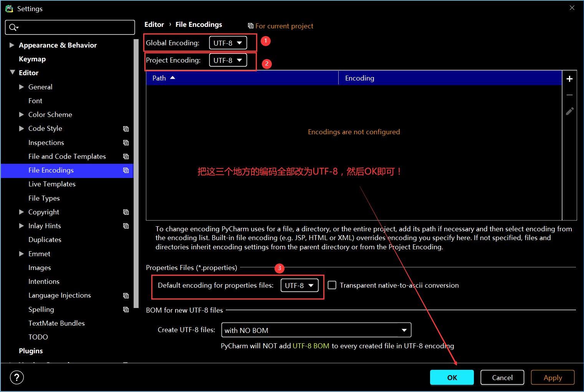This screenshot has height=392, width=584.
Task: Expand the Appearance & Behavior section
Action: 12,45
